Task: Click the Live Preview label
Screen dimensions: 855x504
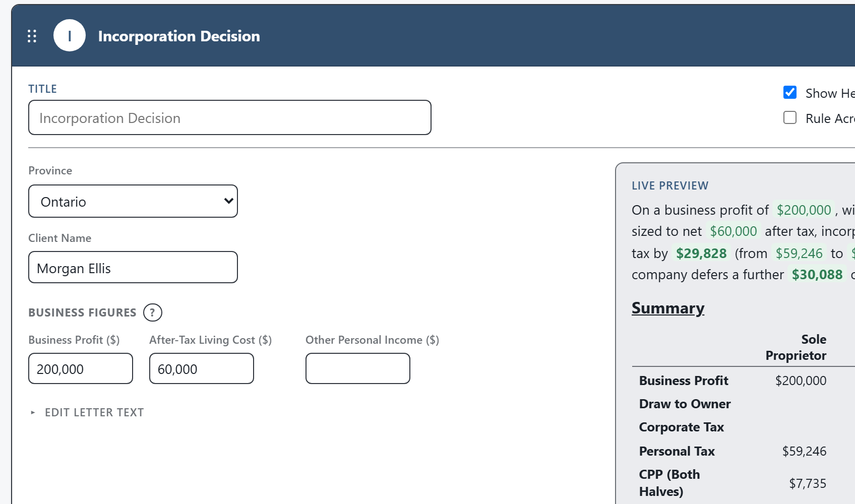Action: (x=670, y=185)
